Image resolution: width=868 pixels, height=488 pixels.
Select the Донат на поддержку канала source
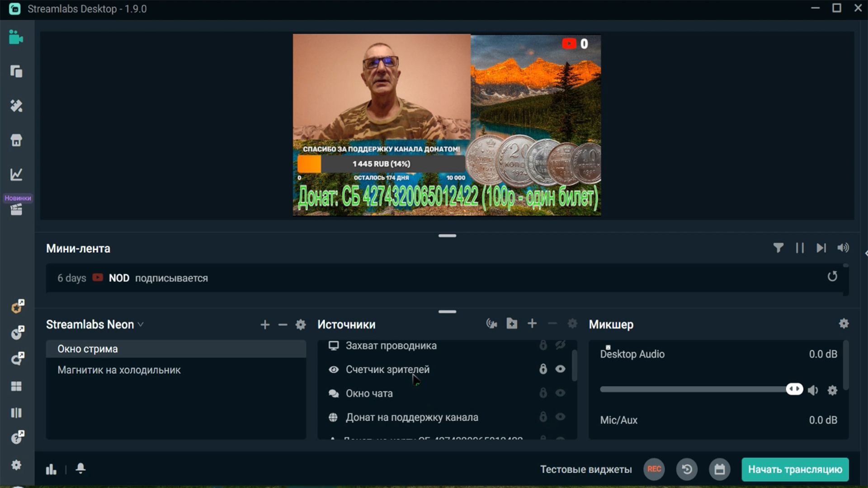coord(411,418)
